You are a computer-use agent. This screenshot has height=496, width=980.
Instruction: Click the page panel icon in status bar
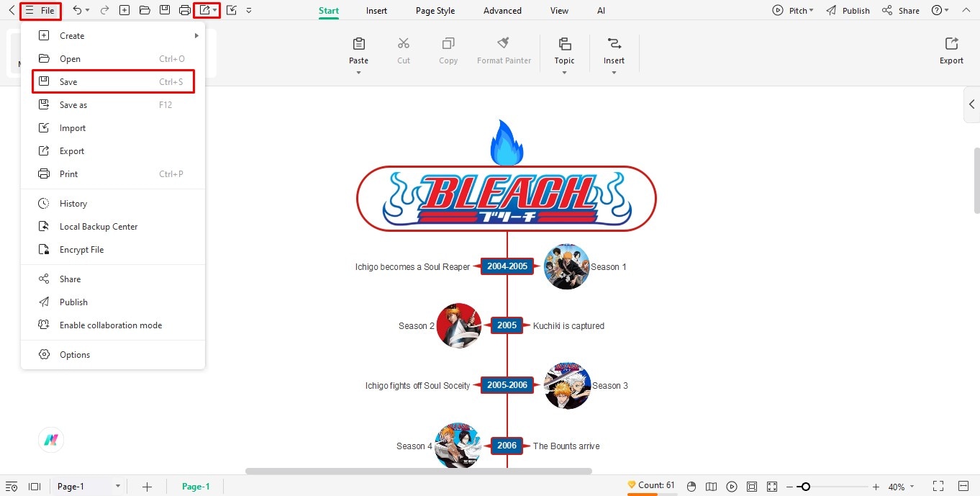tap(34, 487)
